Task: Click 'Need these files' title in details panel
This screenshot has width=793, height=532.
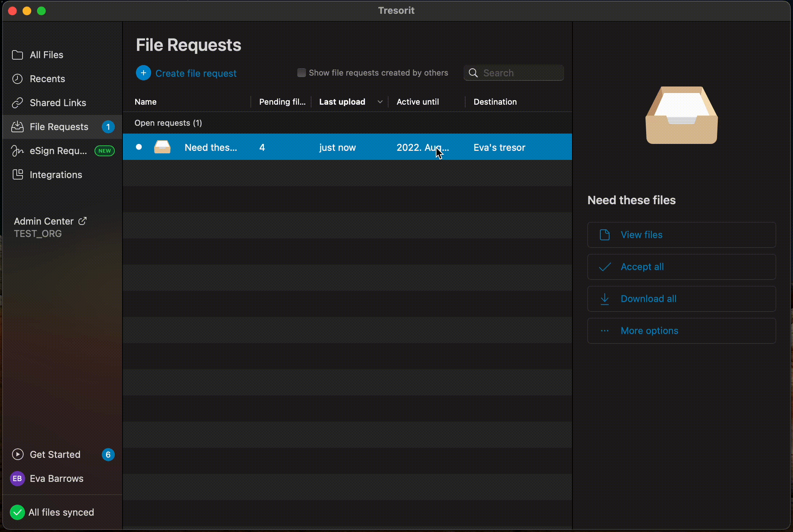Action: (x=631, y=200)
